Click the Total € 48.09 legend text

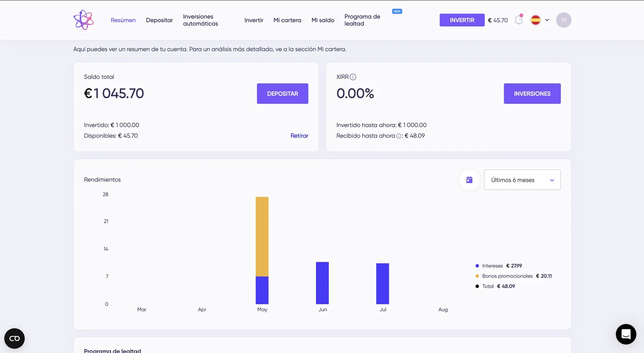coord(498,287)
